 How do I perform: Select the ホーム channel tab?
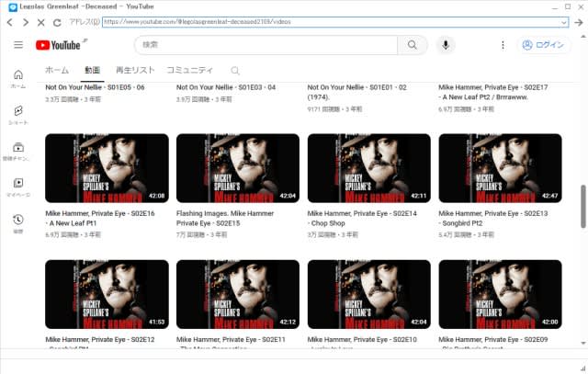tap(57, 70)
